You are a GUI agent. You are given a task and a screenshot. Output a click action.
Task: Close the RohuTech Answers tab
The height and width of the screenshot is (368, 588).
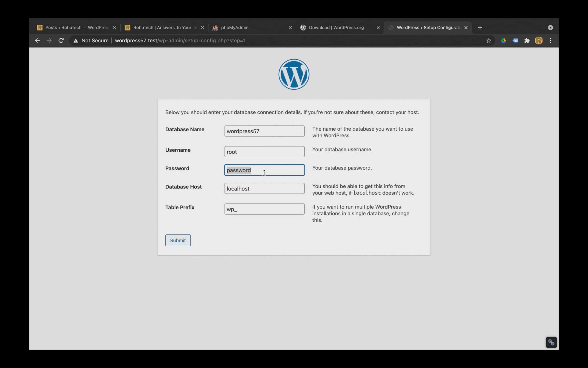tap(202, 28)
